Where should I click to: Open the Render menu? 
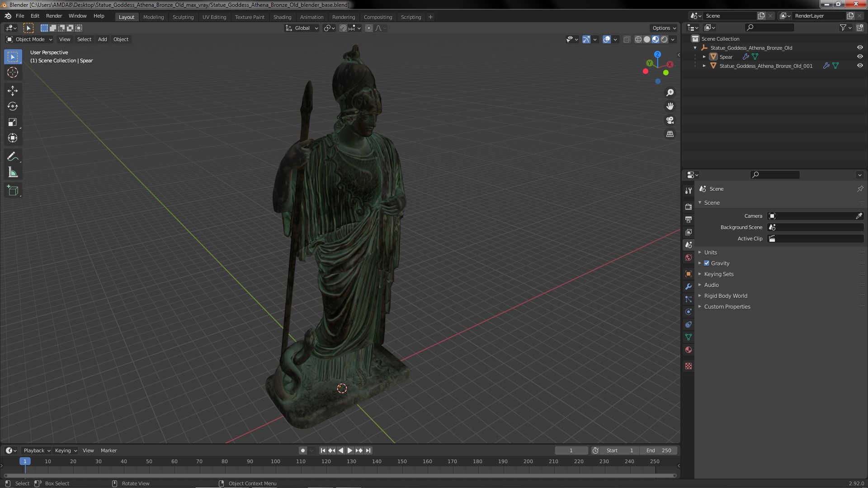(54, 16)
